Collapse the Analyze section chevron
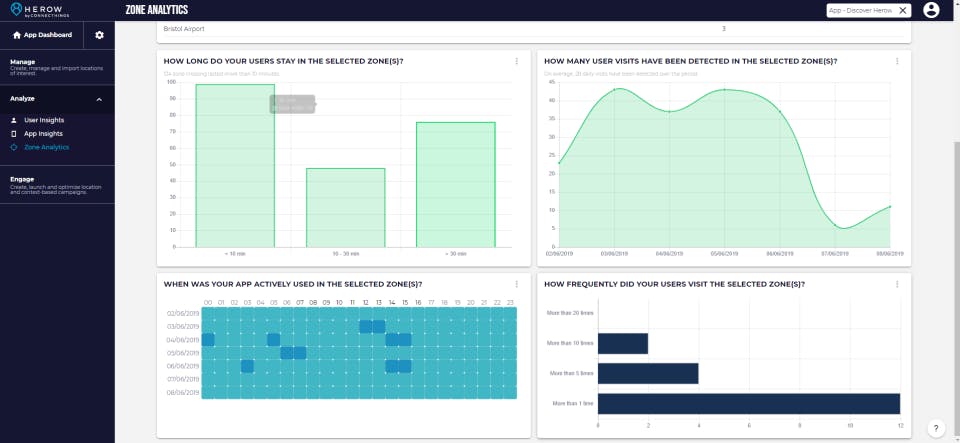 99,99
